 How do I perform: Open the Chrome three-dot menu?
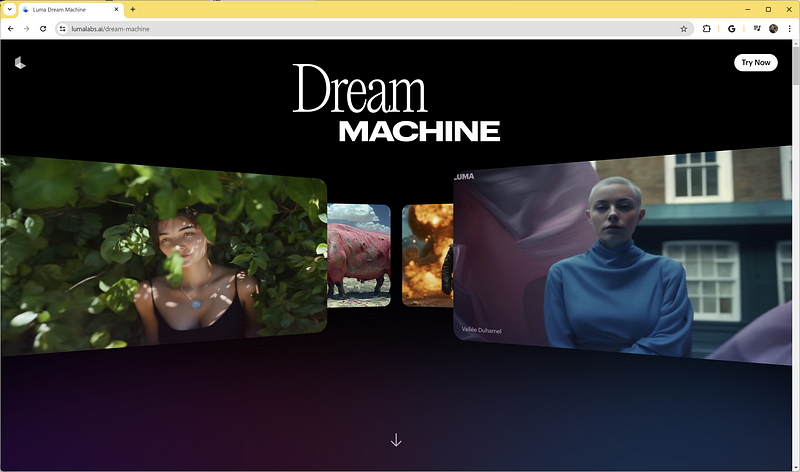tap(789, 29)
